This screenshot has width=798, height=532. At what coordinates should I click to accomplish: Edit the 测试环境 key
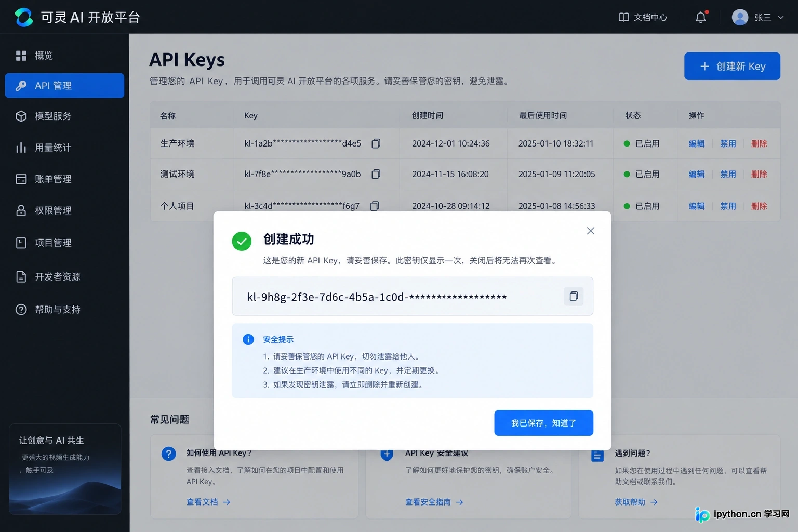click(x=697, y=174)
